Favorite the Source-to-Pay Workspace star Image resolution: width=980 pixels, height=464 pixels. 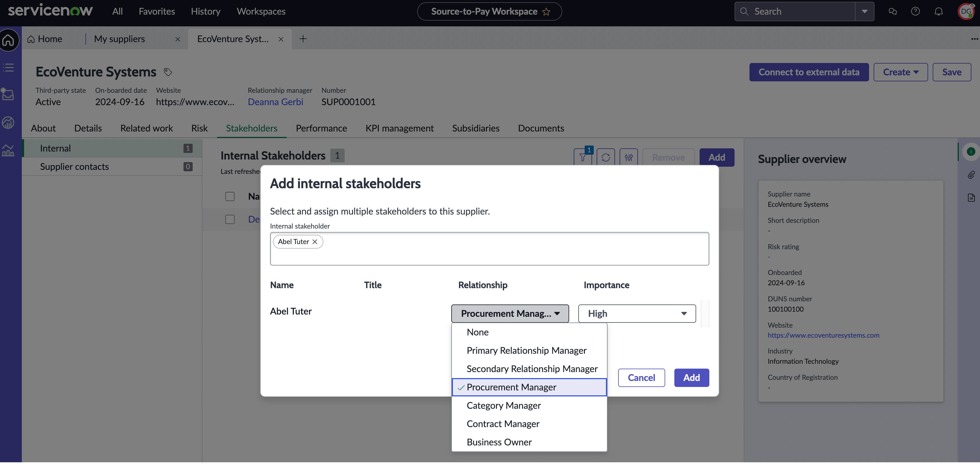pos(546,12)
